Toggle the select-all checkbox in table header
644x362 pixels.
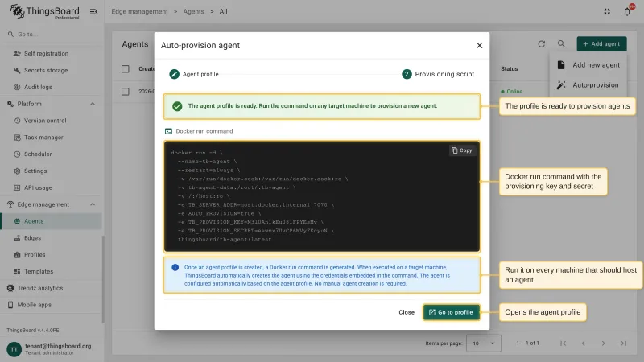[126, 69]
